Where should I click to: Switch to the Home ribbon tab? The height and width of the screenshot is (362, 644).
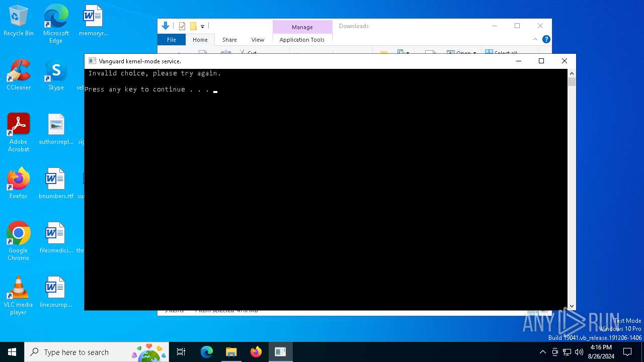(200, 40)
